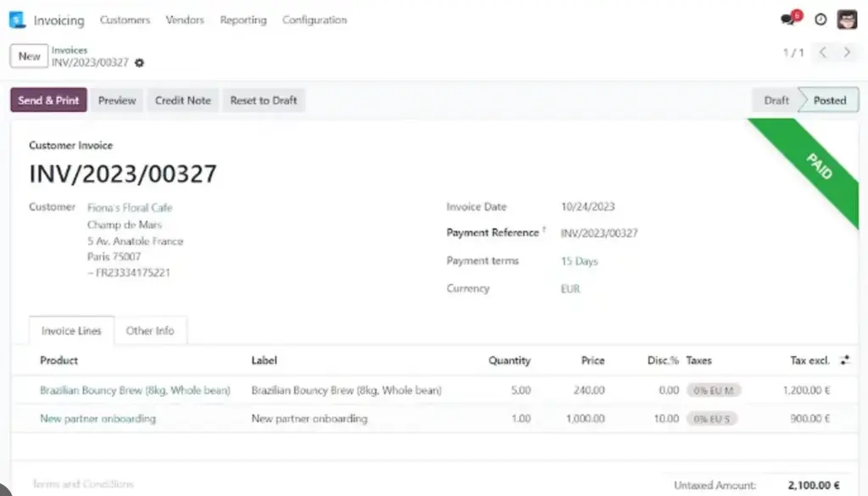Open the Fiona's Floral Cafe customer link
Image resolution: width=868 pixels, height=496 pixels.
[129, 207]
